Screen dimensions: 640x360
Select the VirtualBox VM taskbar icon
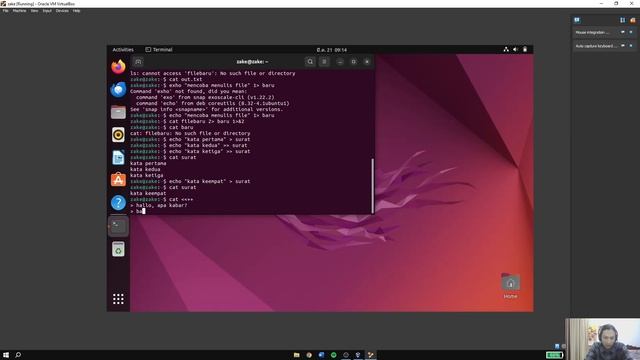click(x=371, y=355)
